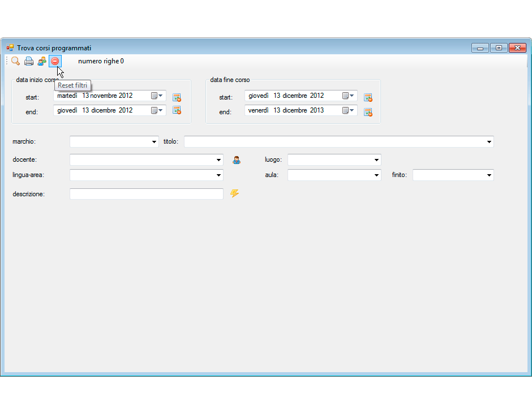
Task: Click 'numero righe 0' label
Action: click(x=101, y=61)
